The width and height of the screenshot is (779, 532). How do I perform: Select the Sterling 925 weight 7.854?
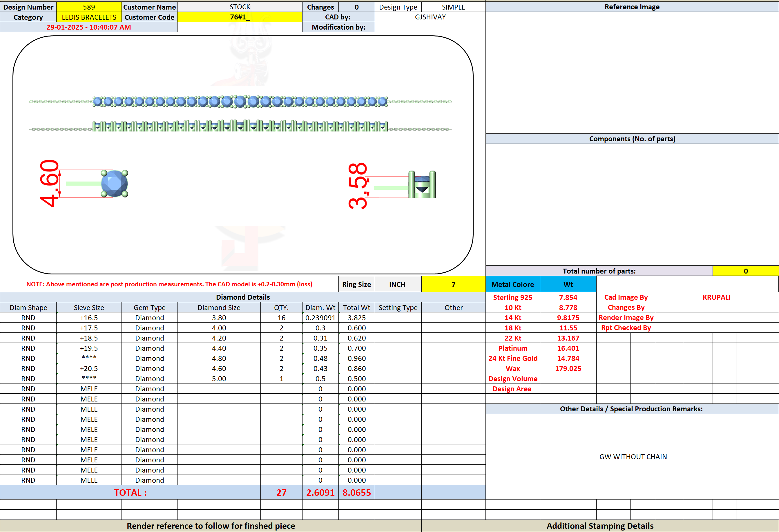tap(568, 297)
